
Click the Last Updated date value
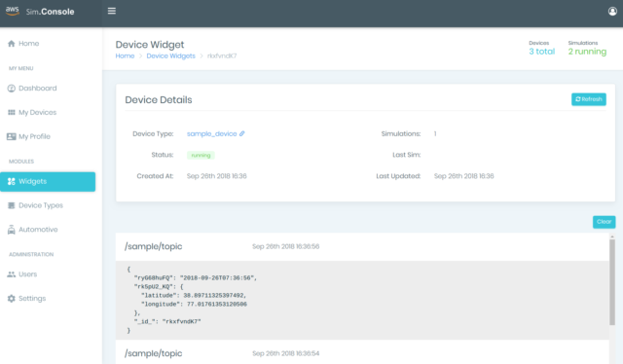pos(463,176)
